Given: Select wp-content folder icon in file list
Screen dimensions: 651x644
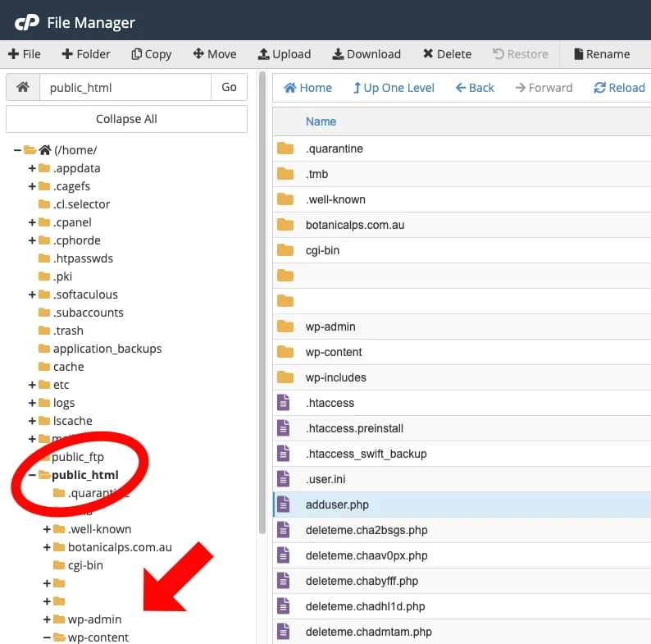Looking at the screenshot, I should (x=285, y=352).
